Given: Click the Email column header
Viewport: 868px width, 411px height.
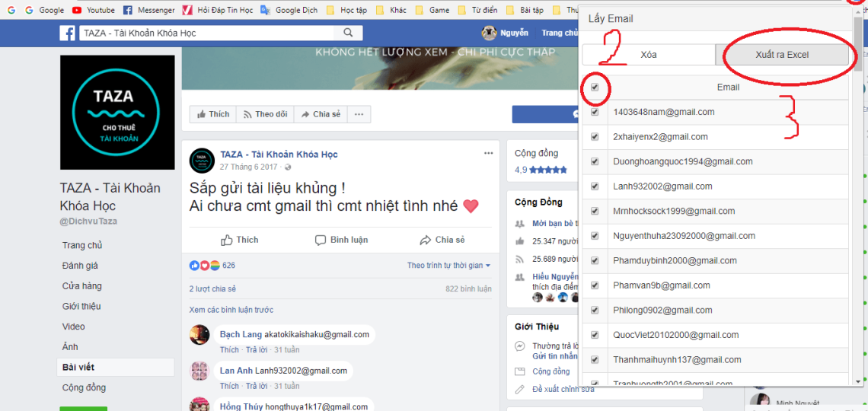Looking at the screenshot, I should [x=728, y=88].
